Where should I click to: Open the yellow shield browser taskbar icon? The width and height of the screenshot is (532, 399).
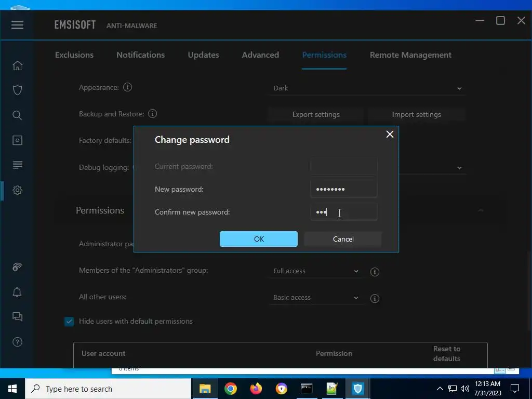coord(281,389)
